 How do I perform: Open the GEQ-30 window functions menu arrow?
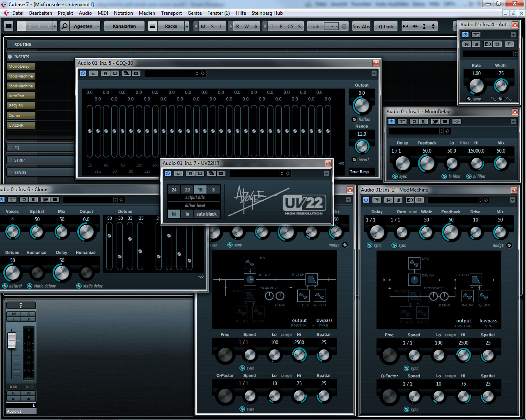(374, 73)
